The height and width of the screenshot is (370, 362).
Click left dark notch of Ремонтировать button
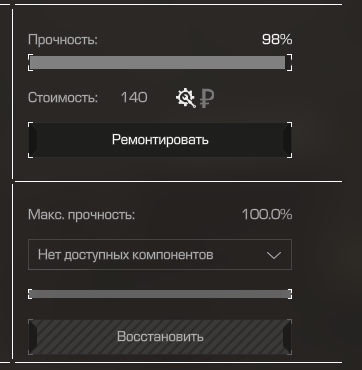[x=33, y=140]
